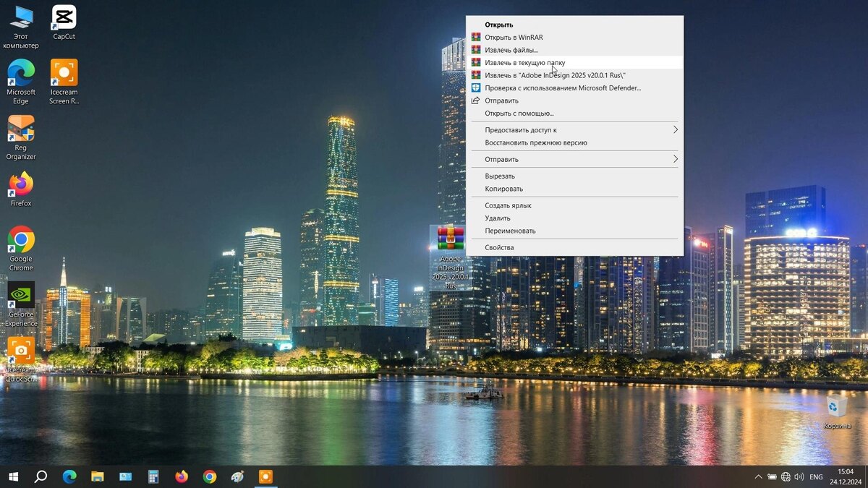Choose 'Извлечь файлы...'
Viewport: 868px width, 488px height.
[574, 50]
